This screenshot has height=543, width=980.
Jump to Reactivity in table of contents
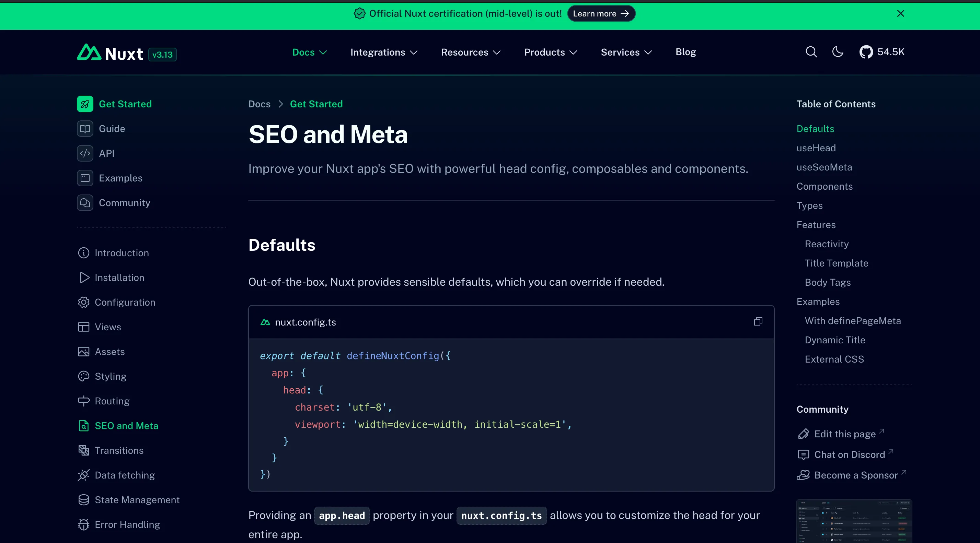827,244
